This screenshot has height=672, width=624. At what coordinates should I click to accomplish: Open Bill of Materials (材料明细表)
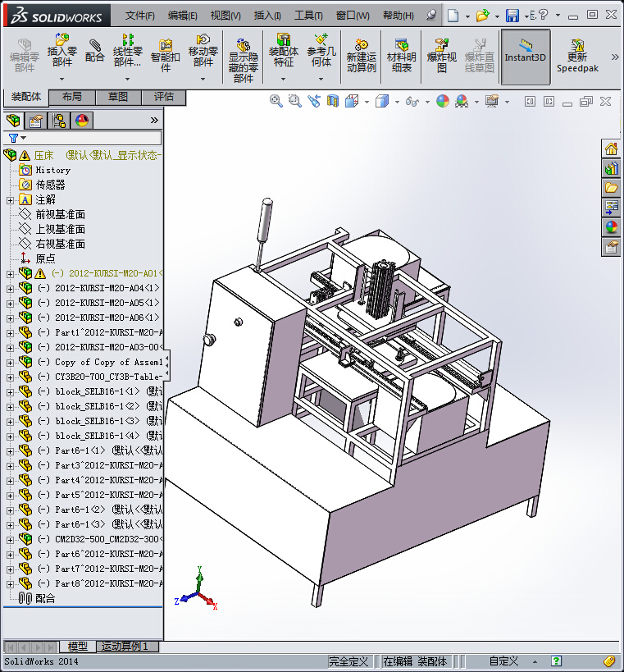coord(402,56)
